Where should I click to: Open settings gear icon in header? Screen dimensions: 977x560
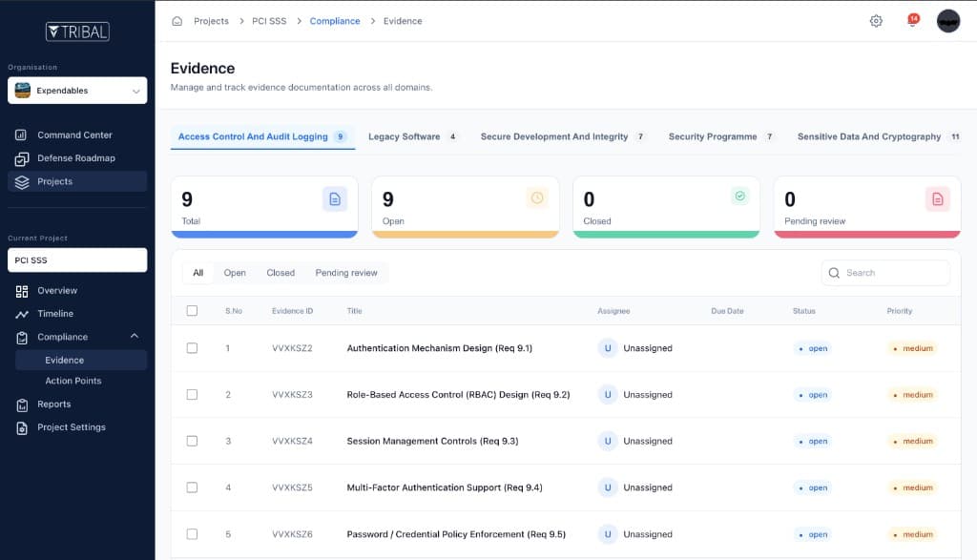[x=876, y=21]
